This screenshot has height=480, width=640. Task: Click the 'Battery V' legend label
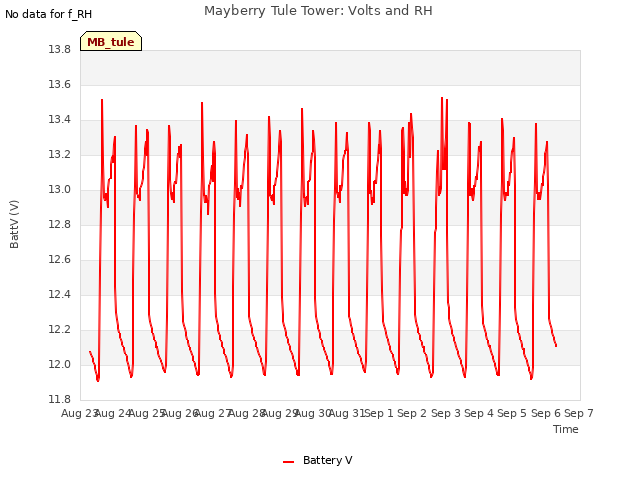(x=327, y=460)
